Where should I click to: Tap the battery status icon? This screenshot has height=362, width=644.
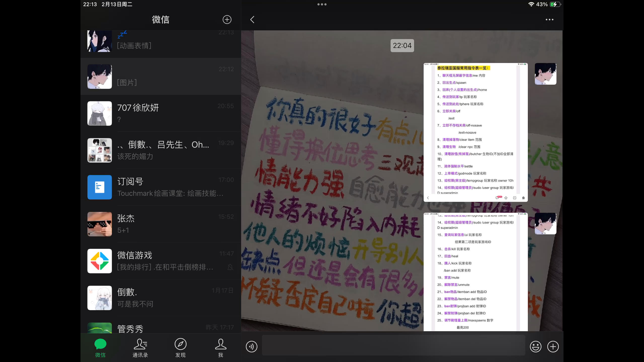555,4
